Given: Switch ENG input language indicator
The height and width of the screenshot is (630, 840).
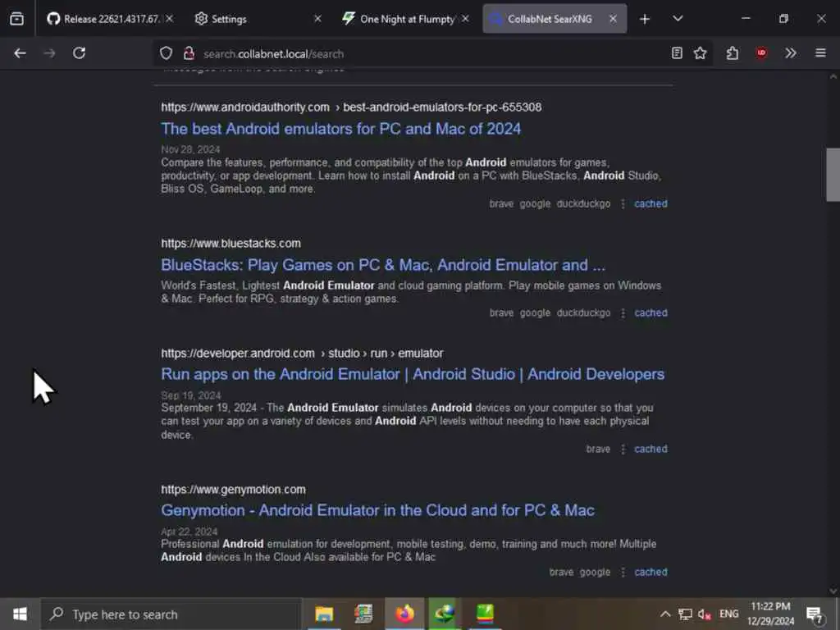Looking at the screenshot, I should pos(728,614).
